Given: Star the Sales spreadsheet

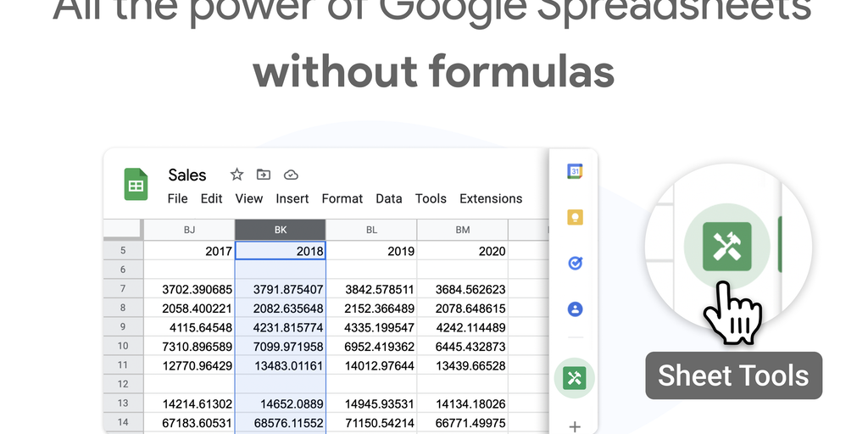Looking at the screenshot, I should (236, 175).
